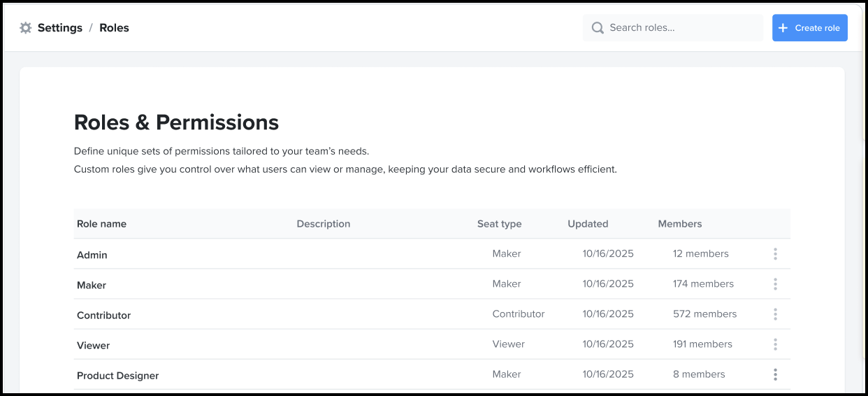Open the Contributor row three-dot menu
The height and width of the screenshot is (396, 868).
tap(775, 314)
